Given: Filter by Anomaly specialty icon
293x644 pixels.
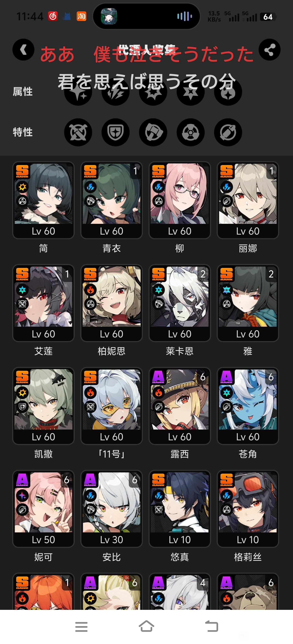Looking at the screenshot, I should tap(191, 132).
